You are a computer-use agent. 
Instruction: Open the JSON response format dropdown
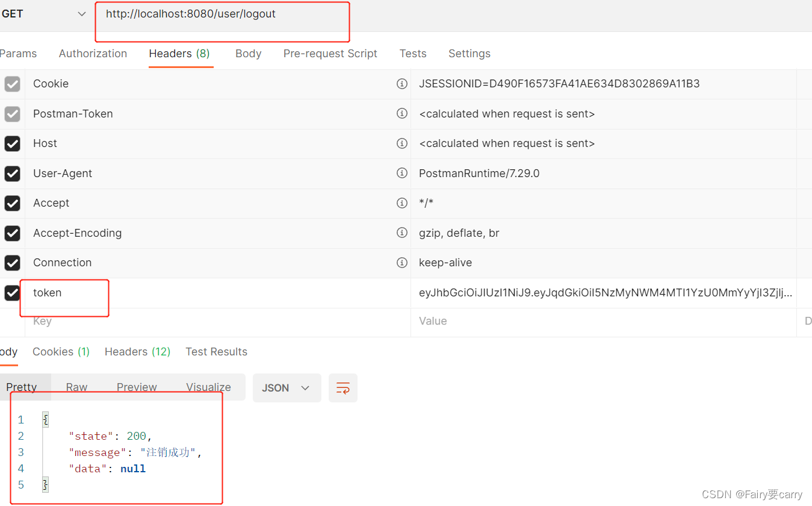tap(287, 388)
